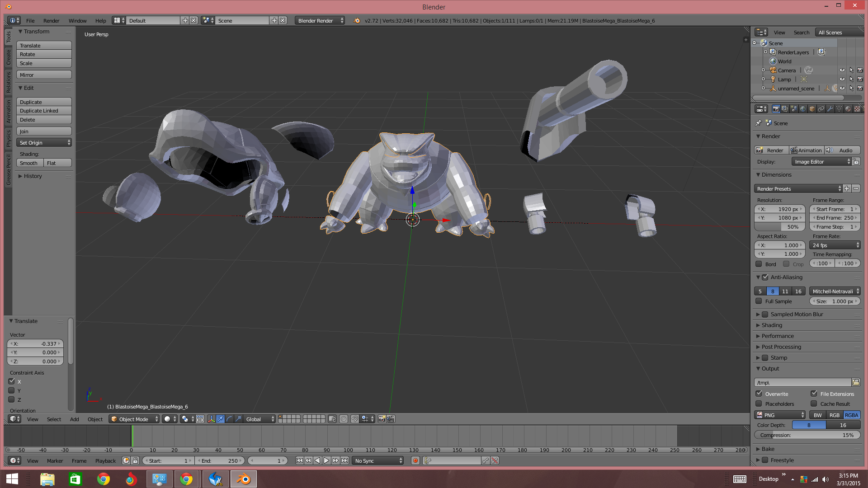Image resolution: width=868 pixels, height=488 pixels.
Task: Open the PNG file format dropdown
Action: tap(780, 415)
